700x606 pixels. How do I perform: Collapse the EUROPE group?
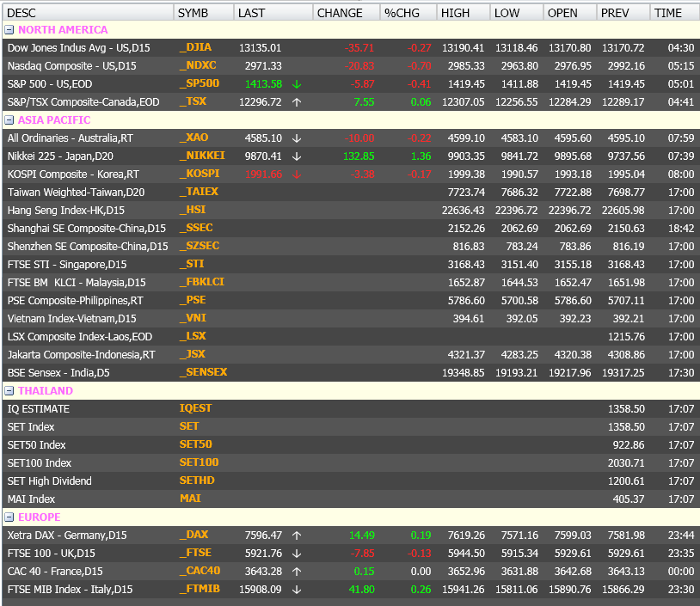pyautogui.click(x=9, y=517)
